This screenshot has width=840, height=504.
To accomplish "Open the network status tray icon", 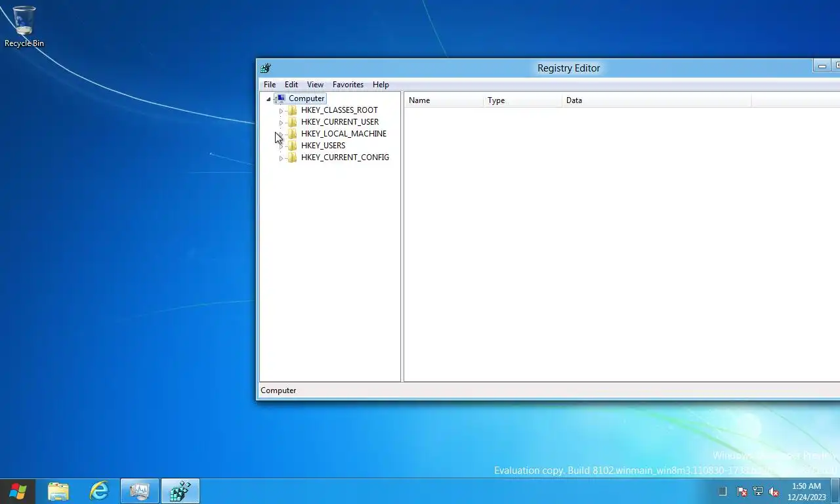I will click(758, 492).
